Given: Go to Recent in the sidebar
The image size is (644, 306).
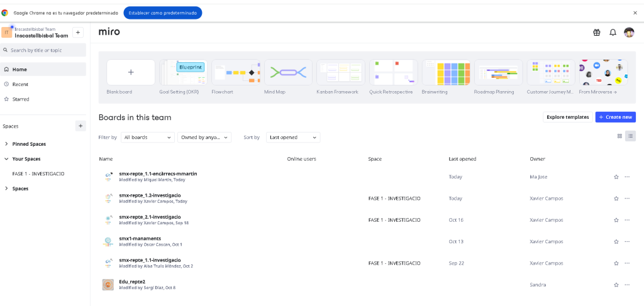Looking at the screenshot, I should pyautogui.click(x=20, y=84).
